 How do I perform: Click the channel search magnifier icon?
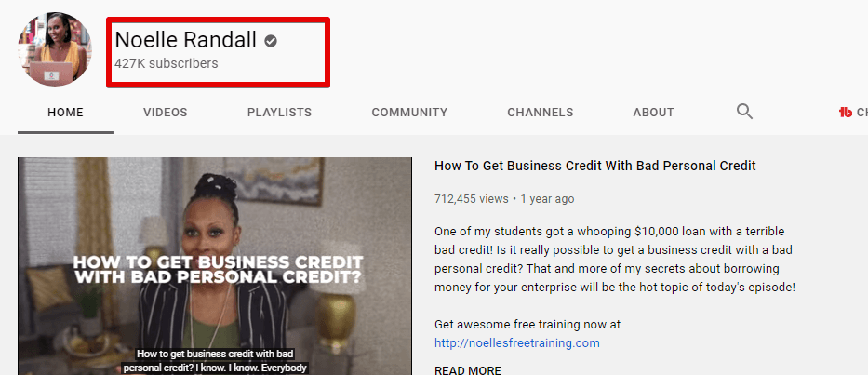tap(744, 112)
